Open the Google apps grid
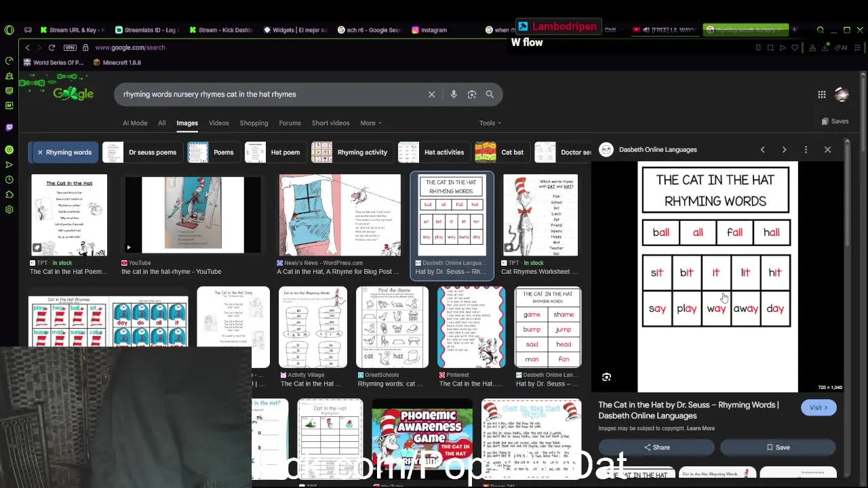This screenshot has width=868, height=488. click(821, 95)
